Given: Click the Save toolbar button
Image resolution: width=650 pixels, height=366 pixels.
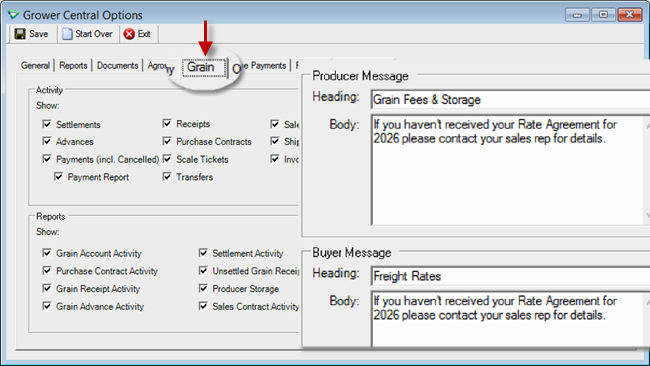Looking at the screenshot, I should 32,34.
